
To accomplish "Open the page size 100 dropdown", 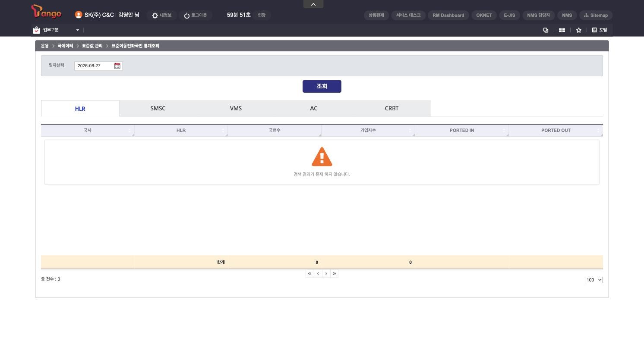I will coord(594,280).
